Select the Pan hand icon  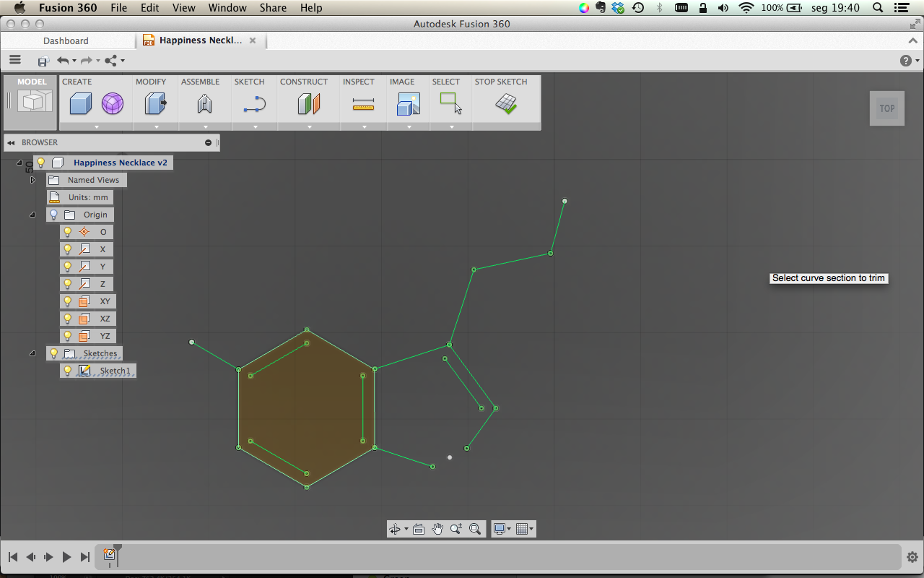click(437, 529)
